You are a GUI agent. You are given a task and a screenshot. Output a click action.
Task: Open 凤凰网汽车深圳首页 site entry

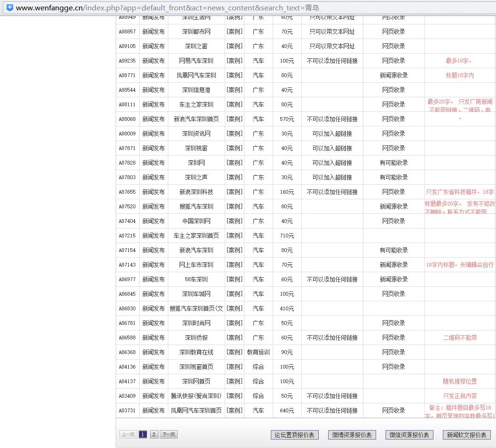tap(196, 410)
